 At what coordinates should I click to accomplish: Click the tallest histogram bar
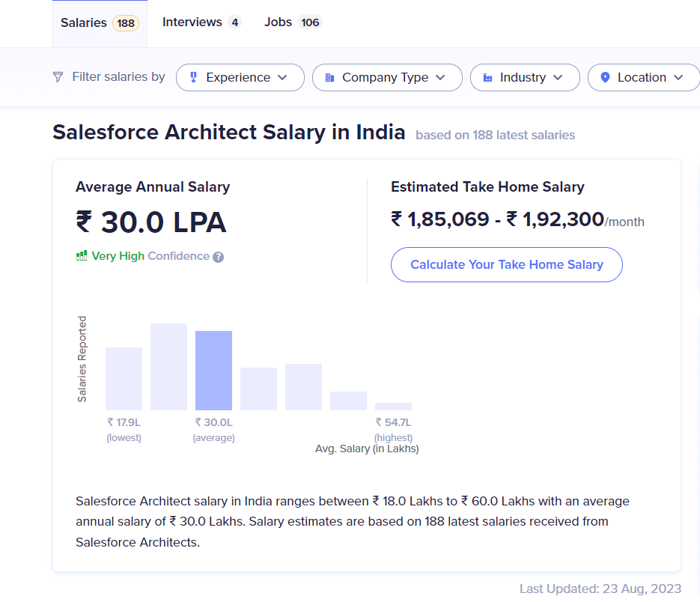coord(168,365)
